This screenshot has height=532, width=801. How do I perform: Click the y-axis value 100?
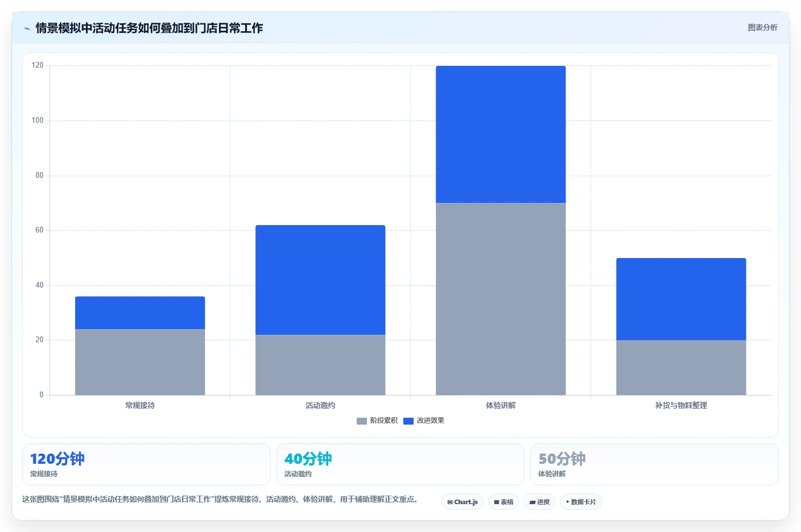click(38, 120)
